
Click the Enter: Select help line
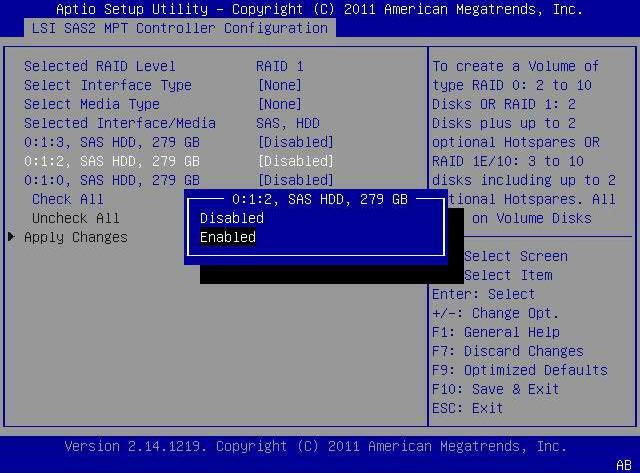click(x=483, y=294)
